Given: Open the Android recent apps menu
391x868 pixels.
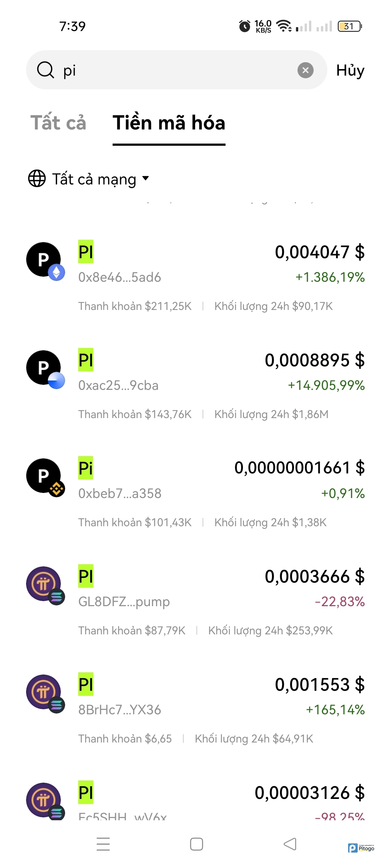Looking at the screenshot, I should (x=103, y=844).
